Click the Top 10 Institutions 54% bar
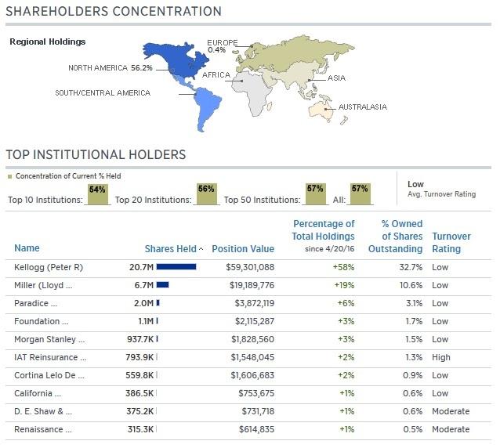This screenshot has width=500, height=448. (98, 194)
